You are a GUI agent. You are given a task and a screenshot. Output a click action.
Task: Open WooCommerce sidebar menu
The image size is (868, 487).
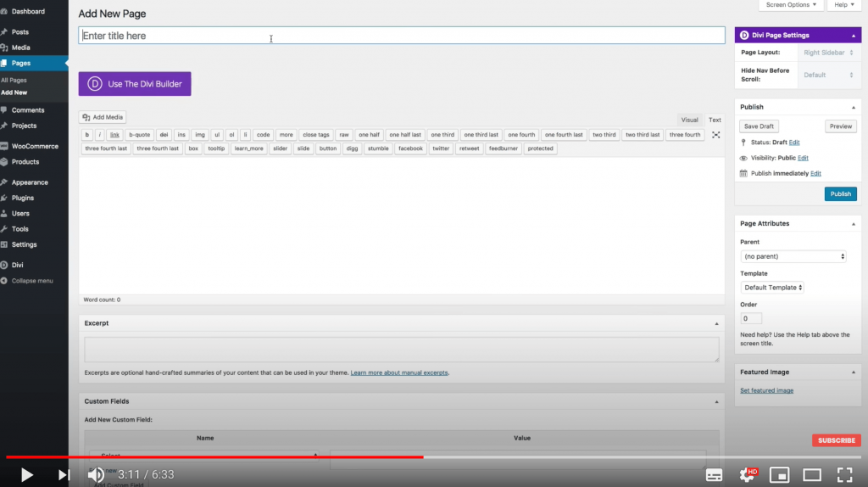(35, 146)
